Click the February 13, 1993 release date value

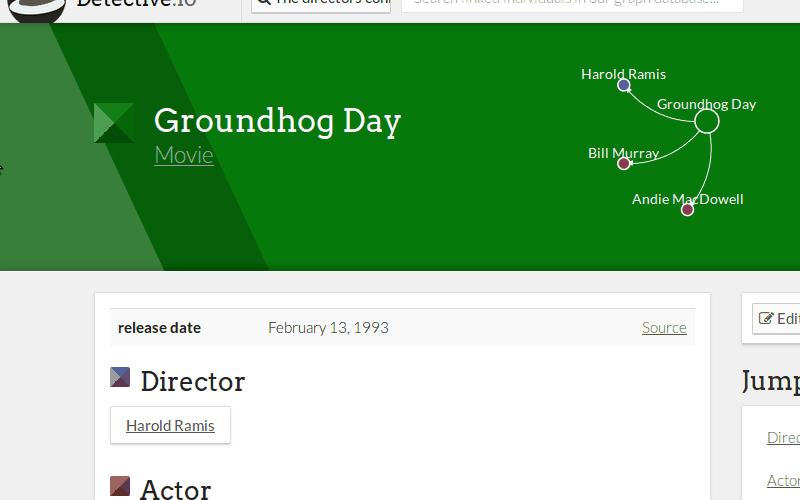click(x=329, y=328)
